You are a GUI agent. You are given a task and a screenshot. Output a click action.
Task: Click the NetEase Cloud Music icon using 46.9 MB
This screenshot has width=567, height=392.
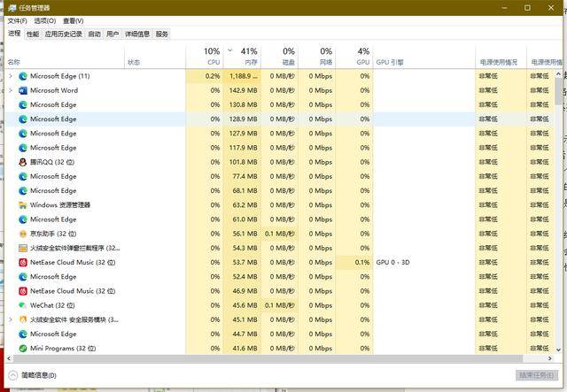(x=23, y=291)
